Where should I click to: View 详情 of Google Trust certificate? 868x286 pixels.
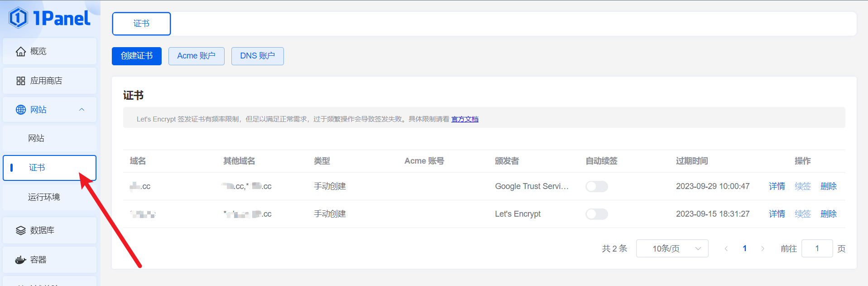[x=777, y=186]
